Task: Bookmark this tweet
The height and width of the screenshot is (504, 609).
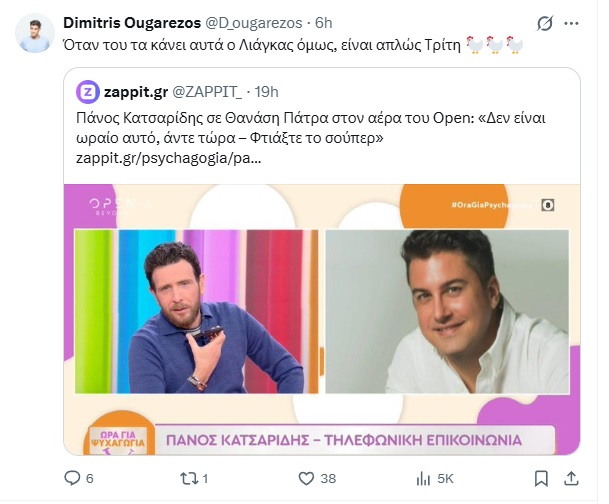Action: [x=541, y=478]
